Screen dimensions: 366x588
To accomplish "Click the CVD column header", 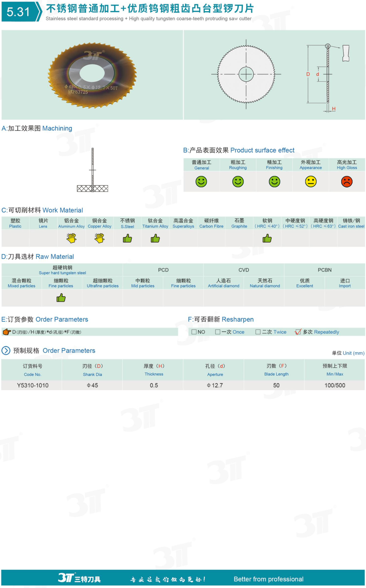I will click(x=243, y=270).
